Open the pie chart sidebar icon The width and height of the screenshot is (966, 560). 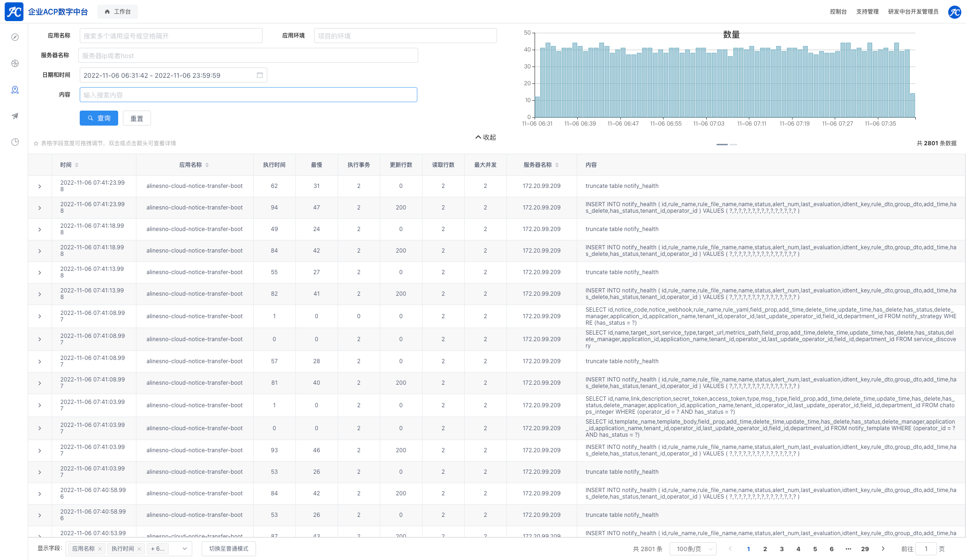point(15,142)
